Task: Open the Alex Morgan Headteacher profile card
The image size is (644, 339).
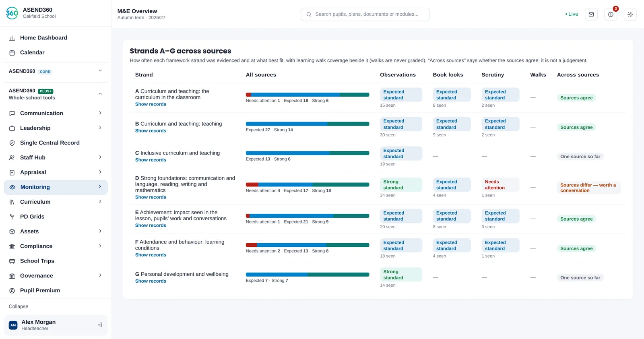Action: 56,325
